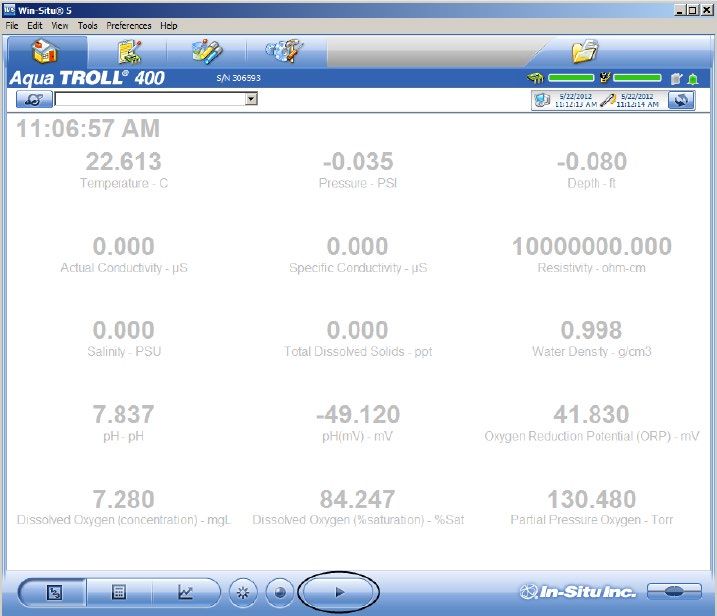Click the device memory plug icon

[605, 78]
